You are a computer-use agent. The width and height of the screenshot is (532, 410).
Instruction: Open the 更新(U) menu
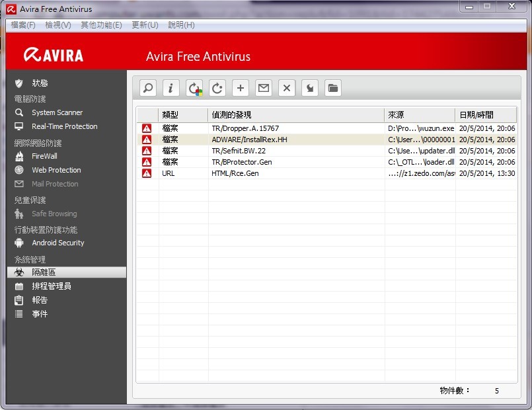click(x=145, y=25)
